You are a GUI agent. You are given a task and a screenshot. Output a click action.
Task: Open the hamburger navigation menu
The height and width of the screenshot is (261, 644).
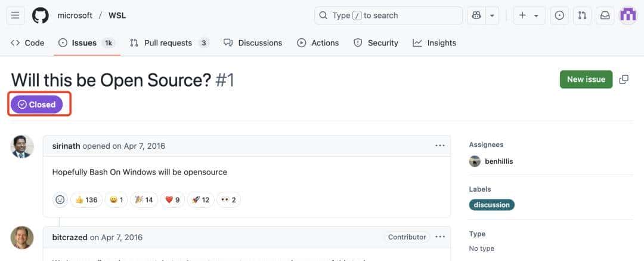point(16,16)
